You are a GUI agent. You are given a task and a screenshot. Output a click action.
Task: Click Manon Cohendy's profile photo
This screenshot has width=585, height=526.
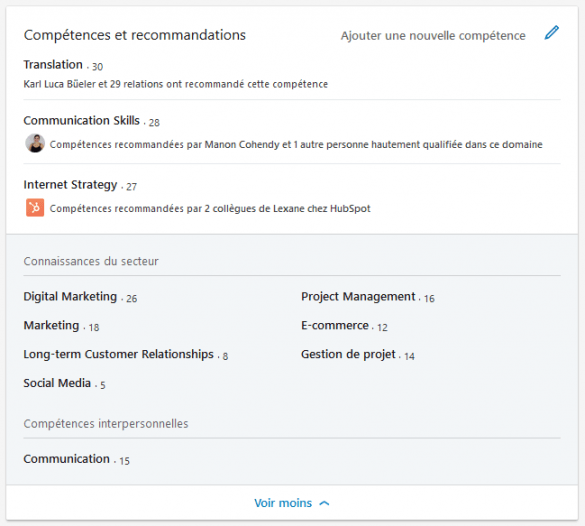pyautogui.click(x=35, y=143)
